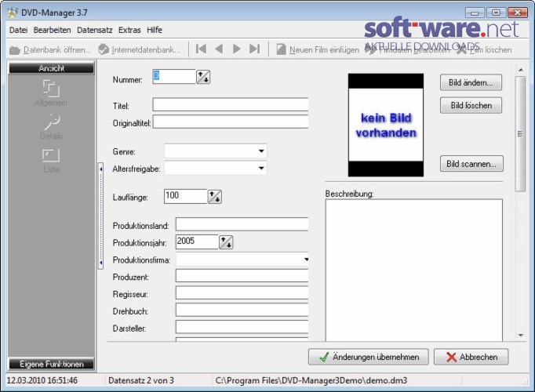The width and height of the screenshot is (535, 392).
Task: Go to next record arrow icon
Action: tap(236, 49)
